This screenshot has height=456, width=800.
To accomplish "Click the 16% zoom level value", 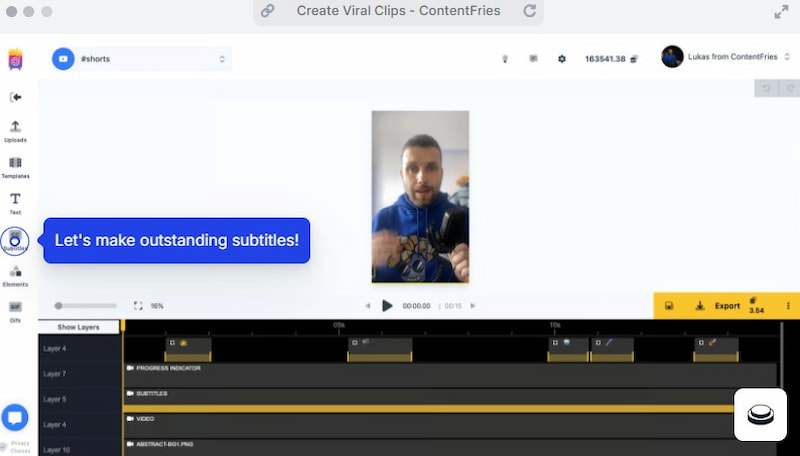I will [157, 306].
